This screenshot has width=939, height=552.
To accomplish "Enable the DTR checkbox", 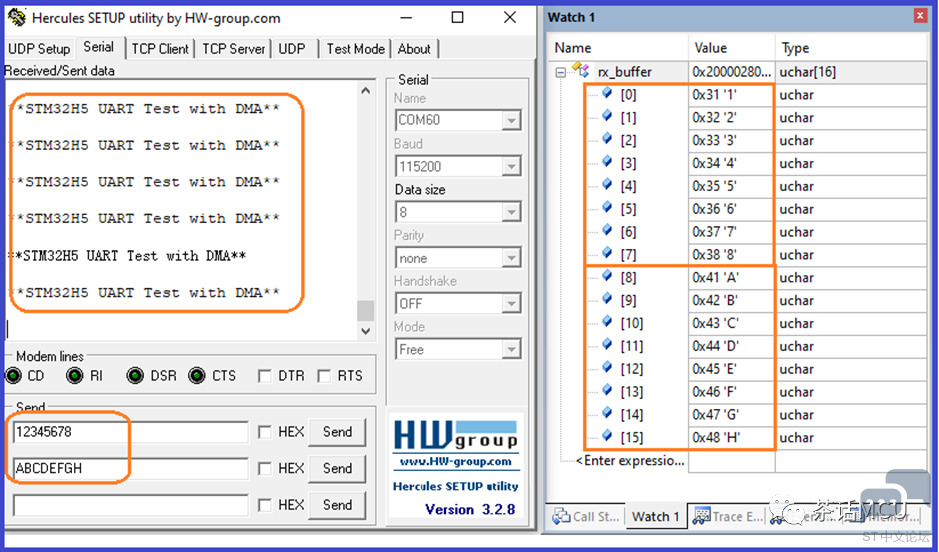I will click(x=264, y=376).
